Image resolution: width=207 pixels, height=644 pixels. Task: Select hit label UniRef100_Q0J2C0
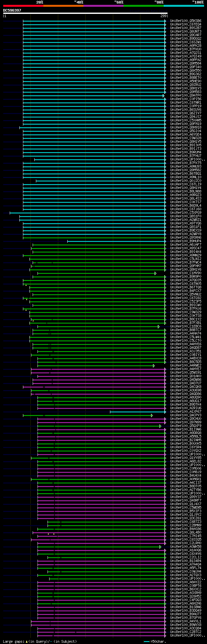(186, 181)
